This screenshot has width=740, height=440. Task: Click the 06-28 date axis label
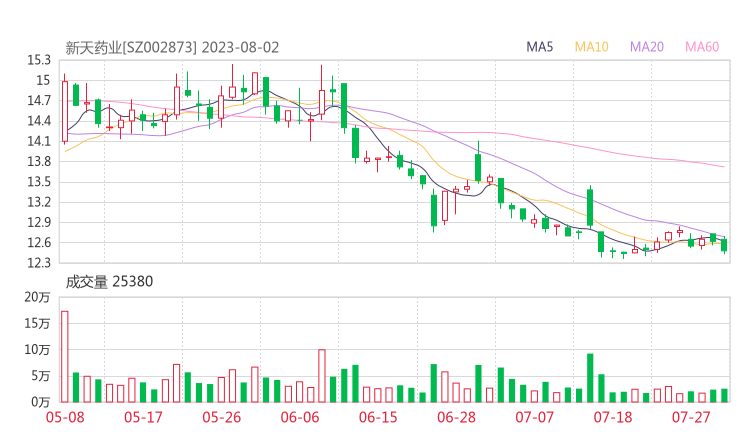[456, 417]
